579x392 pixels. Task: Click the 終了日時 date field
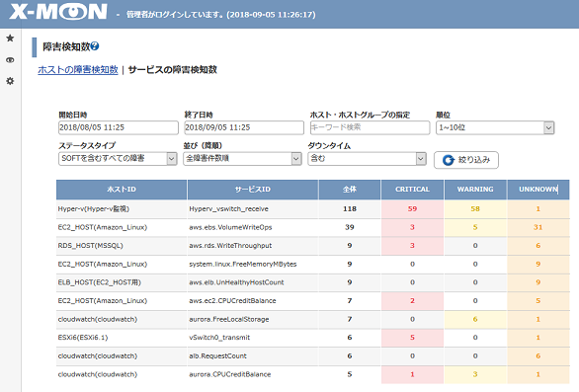click(244, 127)
